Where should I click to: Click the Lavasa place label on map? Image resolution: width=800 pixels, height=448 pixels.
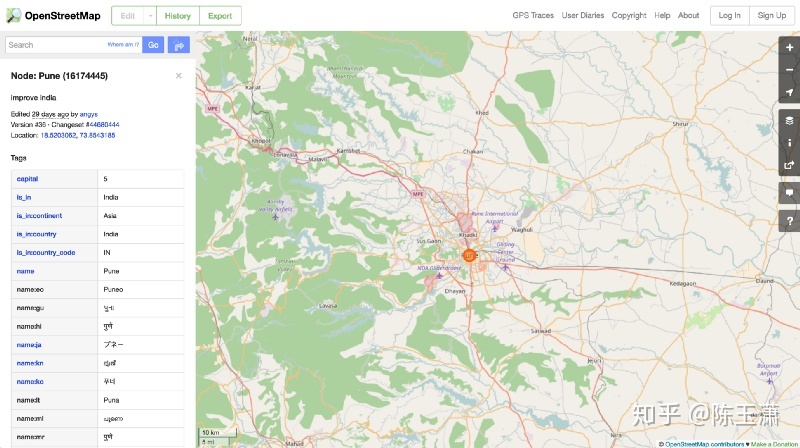pos(328,306)
